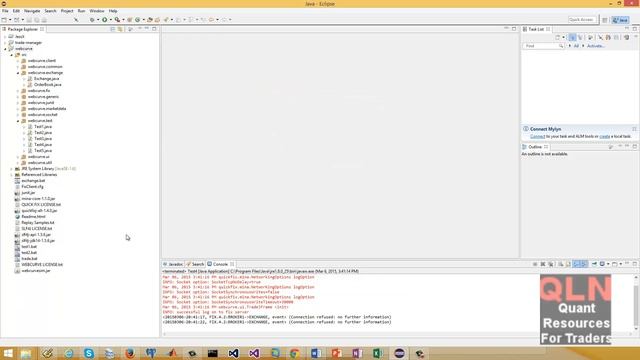640x360 pixels.
Task: Open Excel from the taskbar
Action: coord(378,353)
